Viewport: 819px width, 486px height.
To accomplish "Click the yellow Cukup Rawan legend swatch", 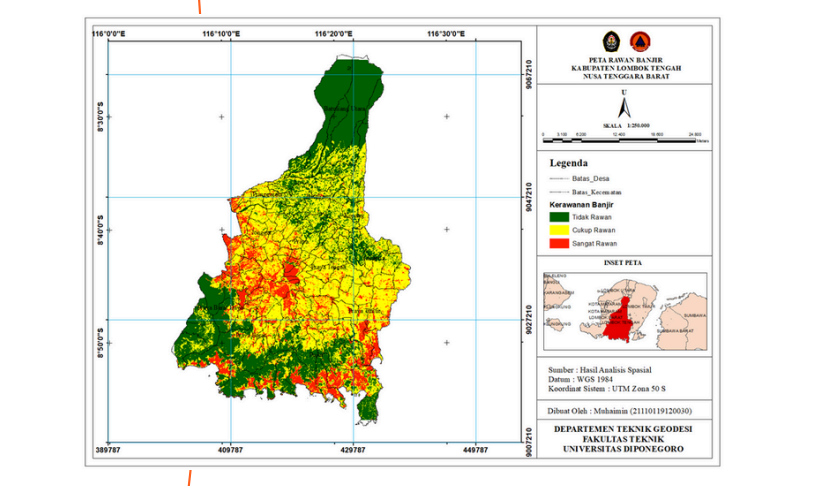I will [x=558, y=230].
